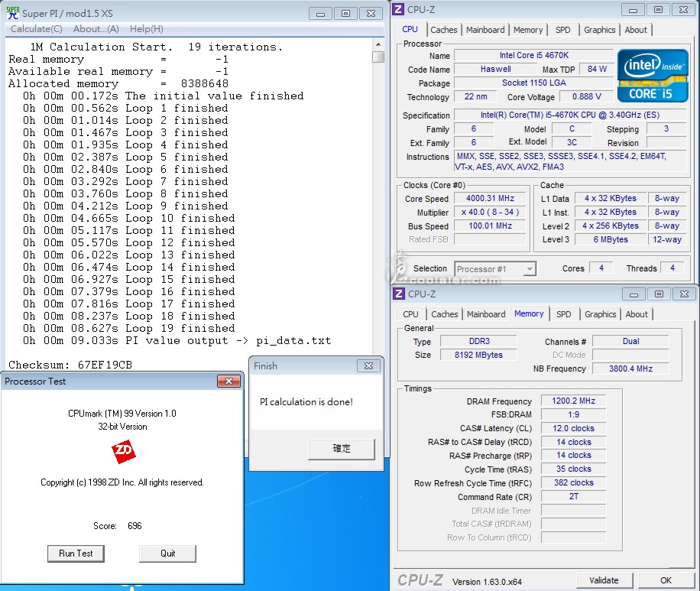Minimize the Super PI window

[x=320, y=14]
